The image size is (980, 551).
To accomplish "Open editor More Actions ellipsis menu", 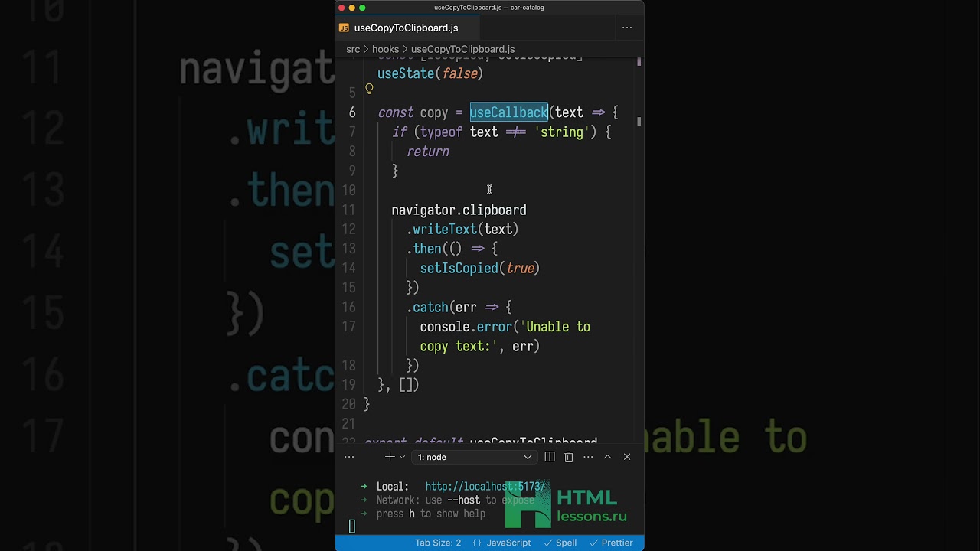I will pos(627,28).
